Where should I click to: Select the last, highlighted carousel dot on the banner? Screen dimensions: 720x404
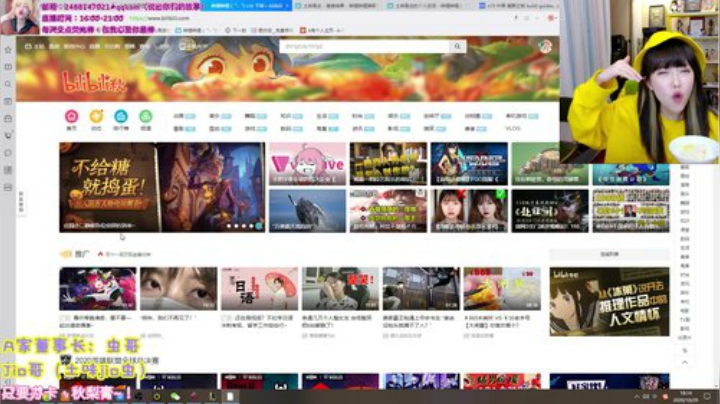click(259, 226)
